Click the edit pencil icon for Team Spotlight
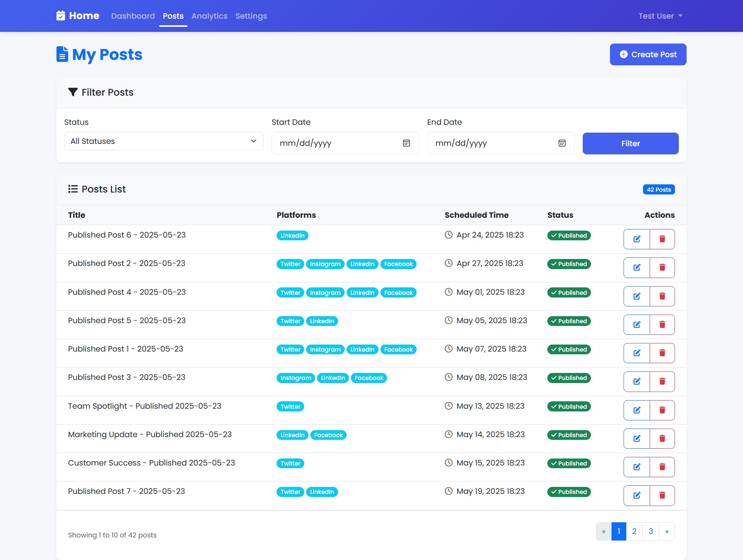Image resolution: width=743 pixels, height=560 pixels. (636, 410)
